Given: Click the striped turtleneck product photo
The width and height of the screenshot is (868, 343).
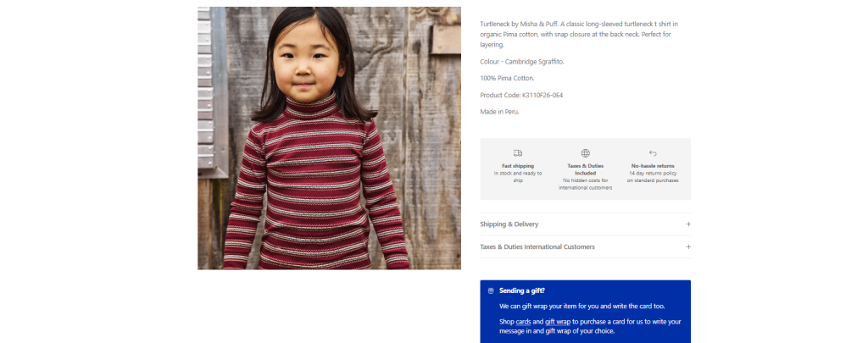Looking at the screenshot, I should pos(329,138).
